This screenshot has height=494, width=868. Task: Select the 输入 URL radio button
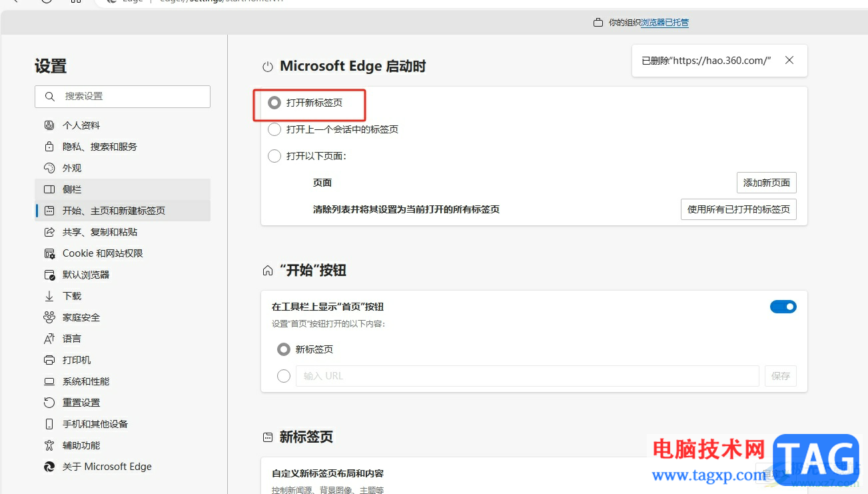pyautogui.click(x=284, y=376)
